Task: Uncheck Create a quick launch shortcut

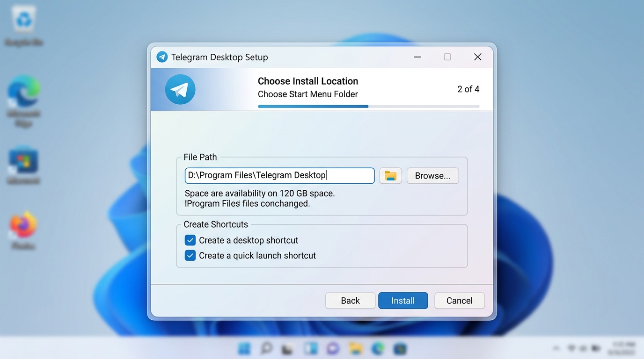Action: [x=190, y=256]
